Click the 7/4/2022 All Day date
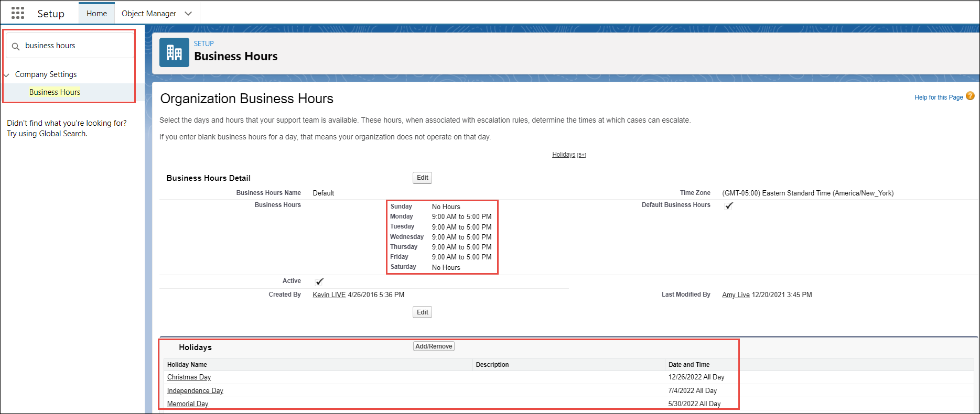This screenshot has height=414, width=980. coord(693,391)
